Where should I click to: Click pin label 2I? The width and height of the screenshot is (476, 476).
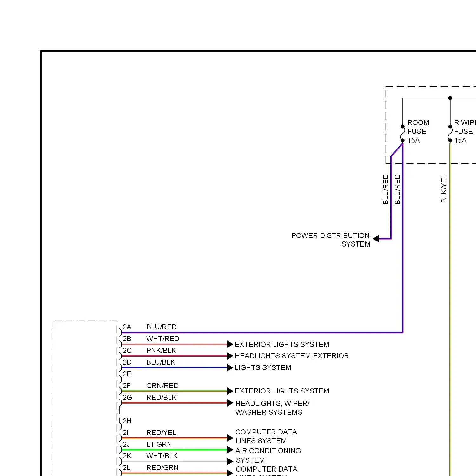[x=126, y=433]
